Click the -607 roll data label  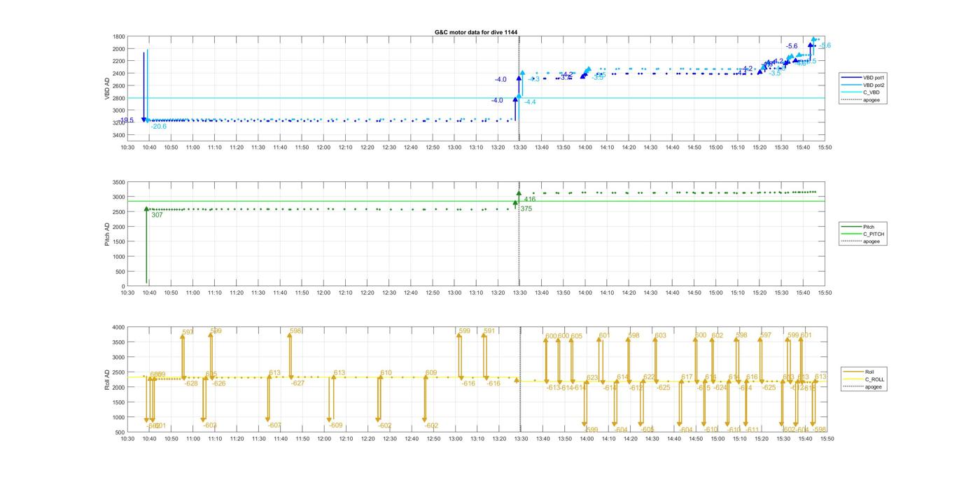point(274,426)
